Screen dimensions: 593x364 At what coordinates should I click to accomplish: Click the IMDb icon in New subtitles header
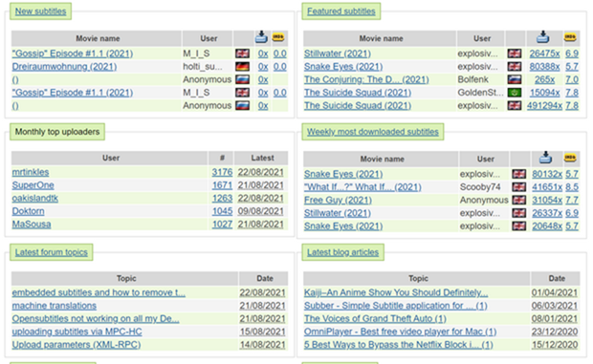(x=278, y=37)
